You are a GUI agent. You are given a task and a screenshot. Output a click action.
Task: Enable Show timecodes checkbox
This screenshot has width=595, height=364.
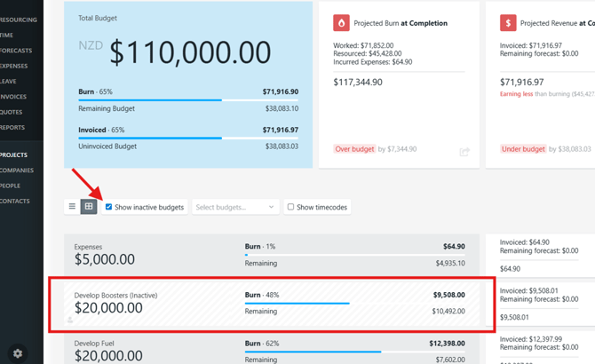pyautogui.click(x=290, y=207)
